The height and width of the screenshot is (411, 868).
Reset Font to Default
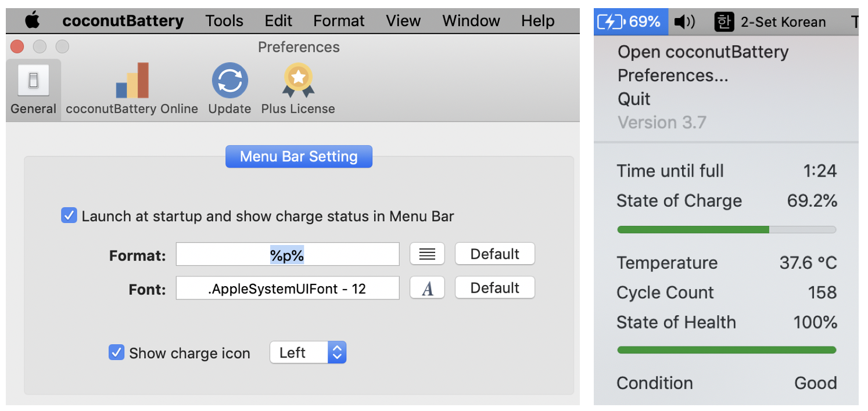[494, 288]
